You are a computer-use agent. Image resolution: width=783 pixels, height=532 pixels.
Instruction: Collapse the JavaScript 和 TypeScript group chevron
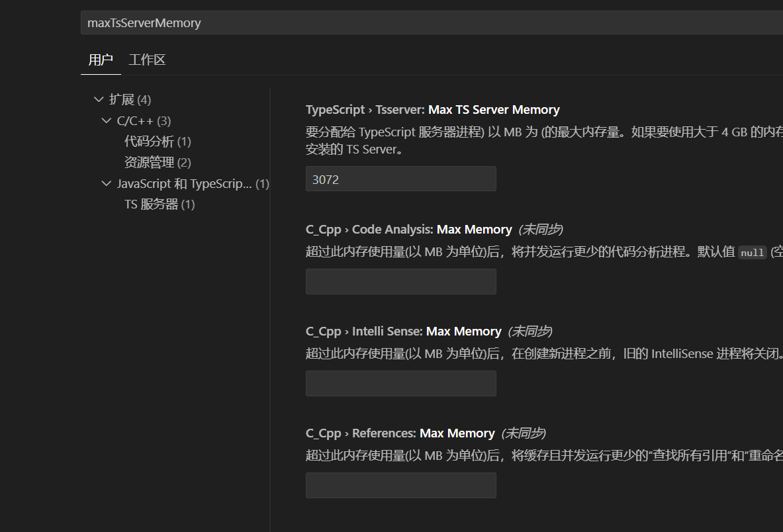pyautogui.click(x=107, y=183)
